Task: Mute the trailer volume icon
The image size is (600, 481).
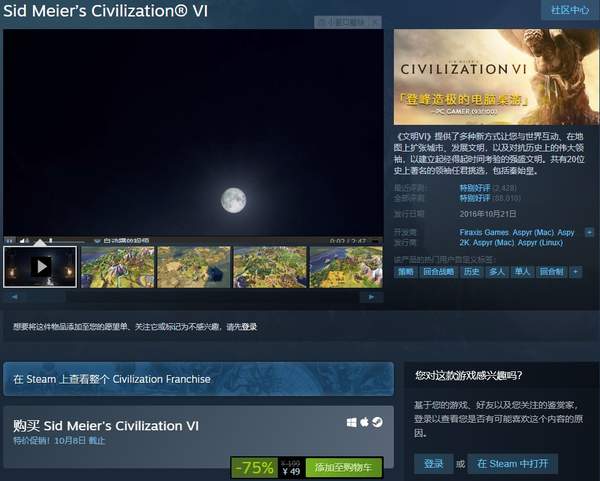Action: [x=22, y=241]
